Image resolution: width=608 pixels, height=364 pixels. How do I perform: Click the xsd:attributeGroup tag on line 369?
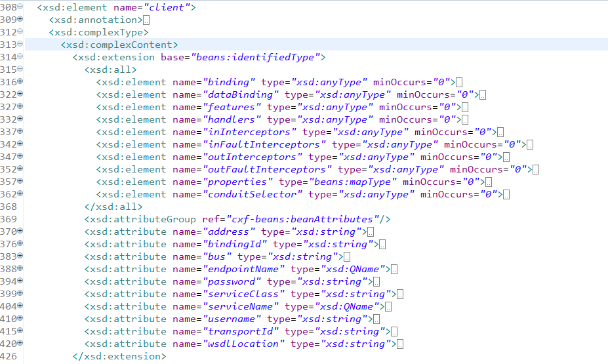[140, 220]
